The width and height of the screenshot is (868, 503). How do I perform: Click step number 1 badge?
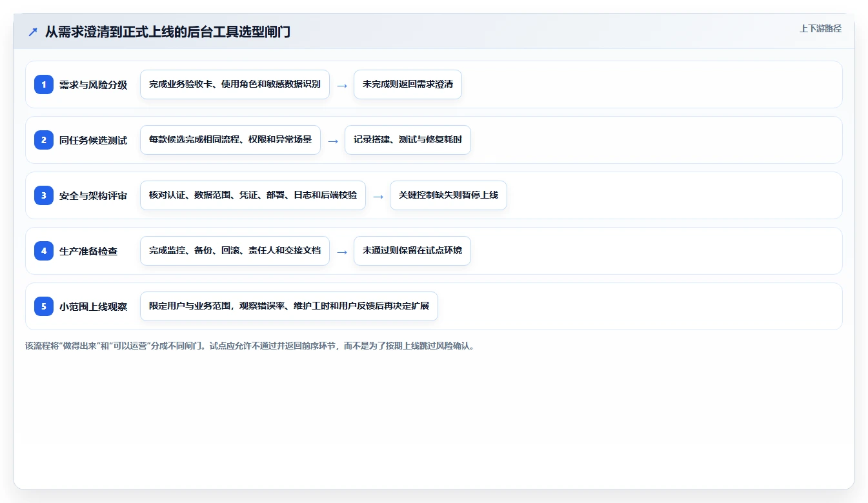(44, 84)
